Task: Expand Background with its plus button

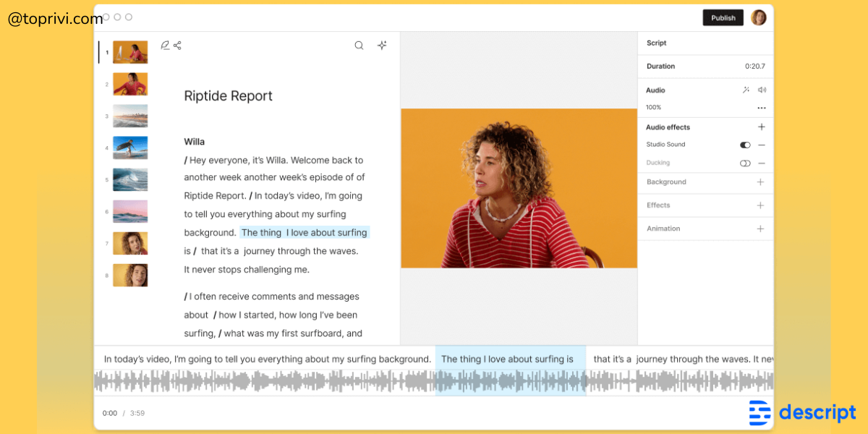Action: [x=760, y=182]
